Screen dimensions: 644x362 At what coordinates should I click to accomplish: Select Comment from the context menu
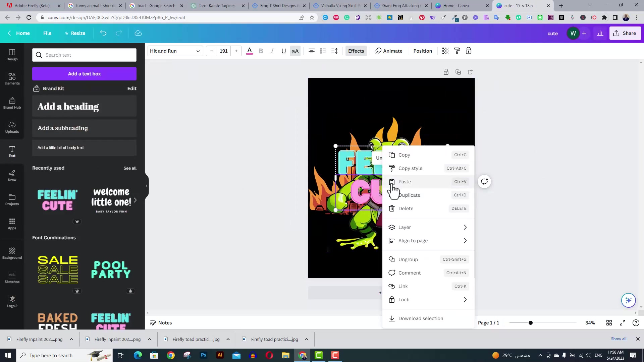pyautogui.click(x=428, y=273)
